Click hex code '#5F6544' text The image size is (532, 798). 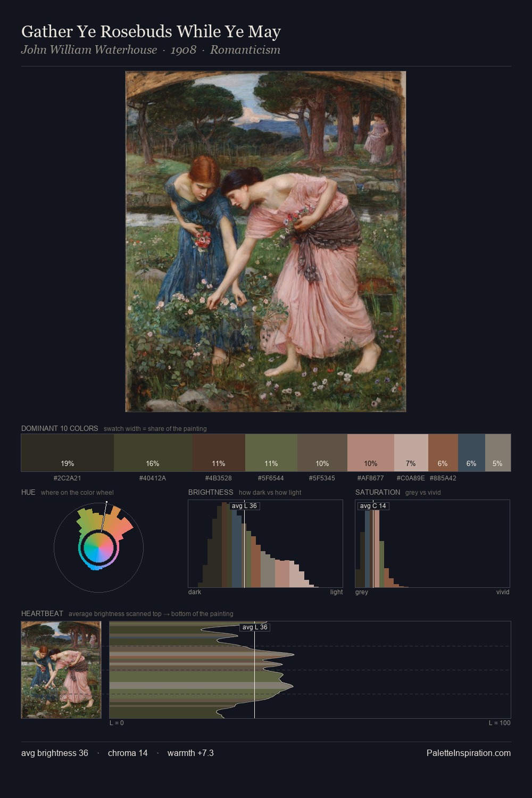click(x=271, y=478)
